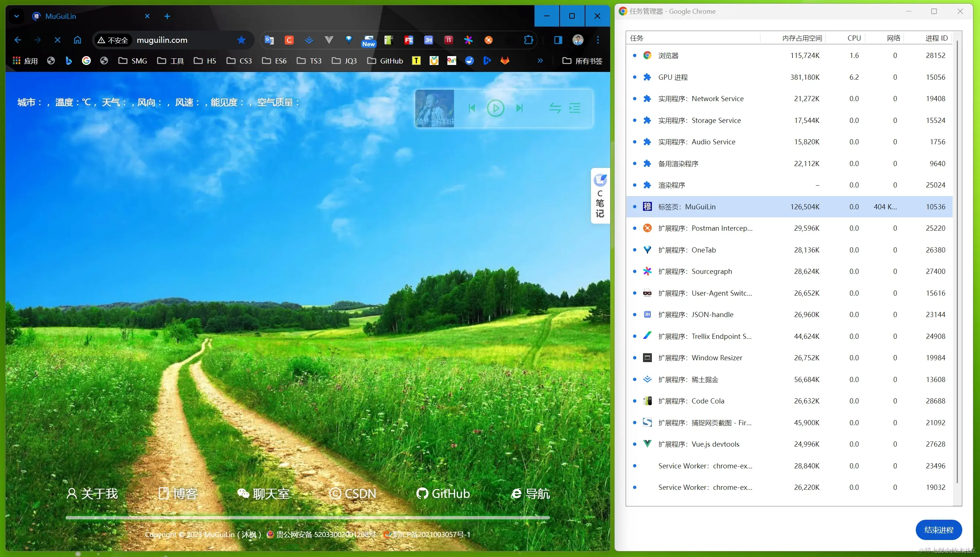Click the 结束进程 end process button
The width and height of the screenshot is (980, 557).
pyautogui.click(x=938, y=530)
